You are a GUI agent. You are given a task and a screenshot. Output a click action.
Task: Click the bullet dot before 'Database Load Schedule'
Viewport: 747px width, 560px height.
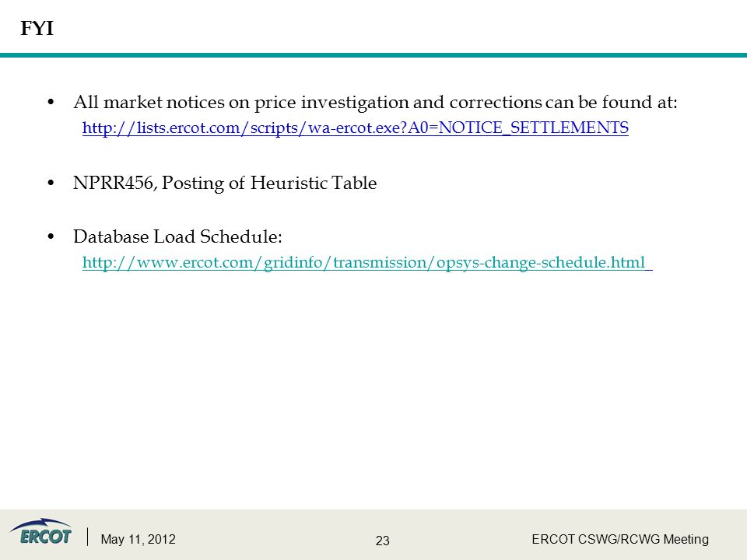(x=51, y=236)
